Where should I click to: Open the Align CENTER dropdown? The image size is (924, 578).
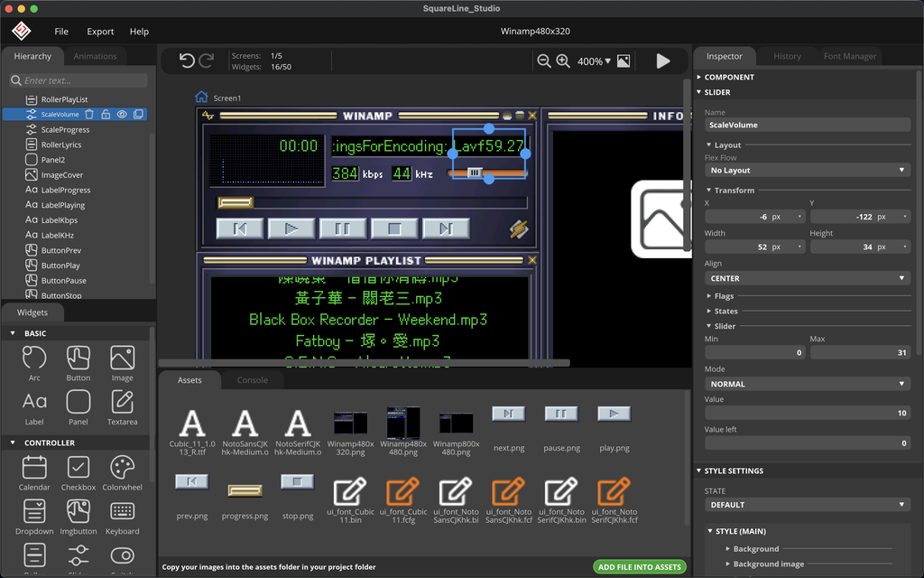click(x=807, y=278)
